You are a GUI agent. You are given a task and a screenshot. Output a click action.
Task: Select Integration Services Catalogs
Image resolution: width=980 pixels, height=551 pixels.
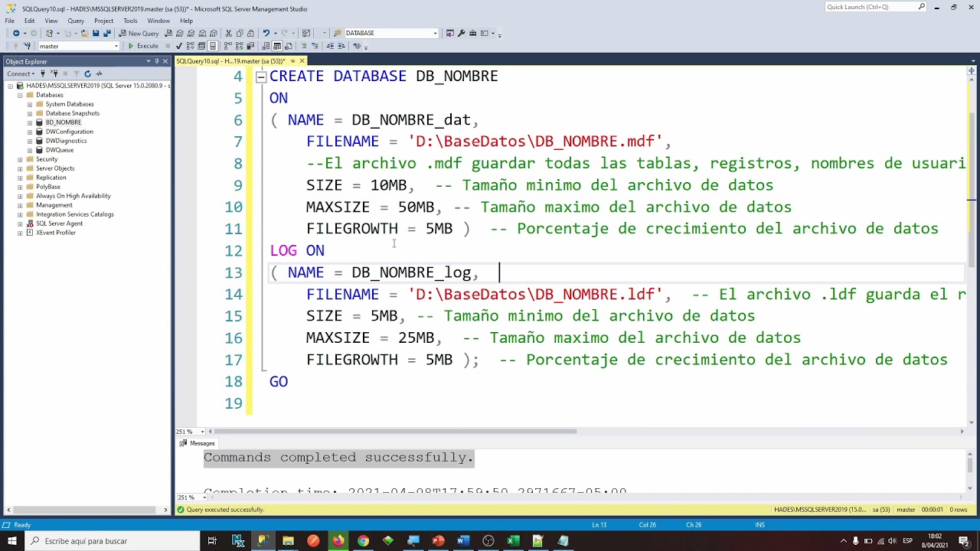click(74, 214)
